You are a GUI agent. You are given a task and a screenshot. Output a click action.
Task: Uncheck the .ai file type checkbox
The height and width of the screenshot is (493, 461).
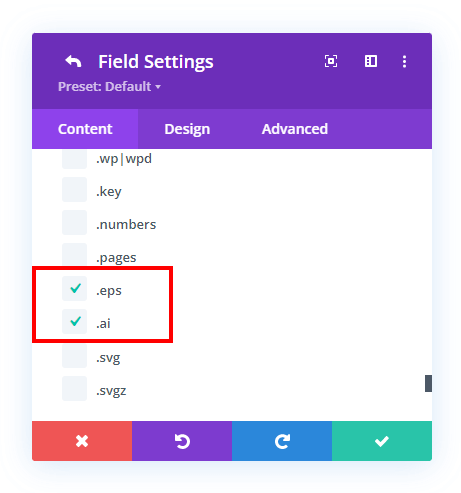(x=75, y=322)
